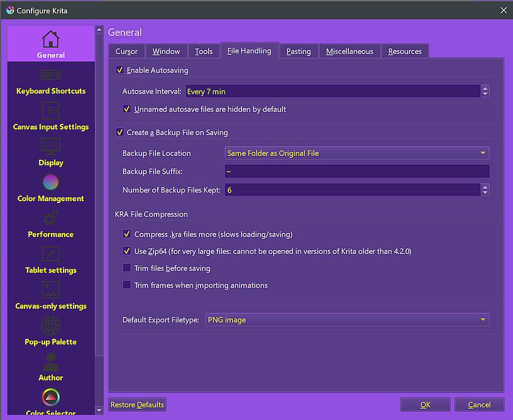Open the General settings home icon
Viewport: 513px width, 420px height.
tap(51, 40)
